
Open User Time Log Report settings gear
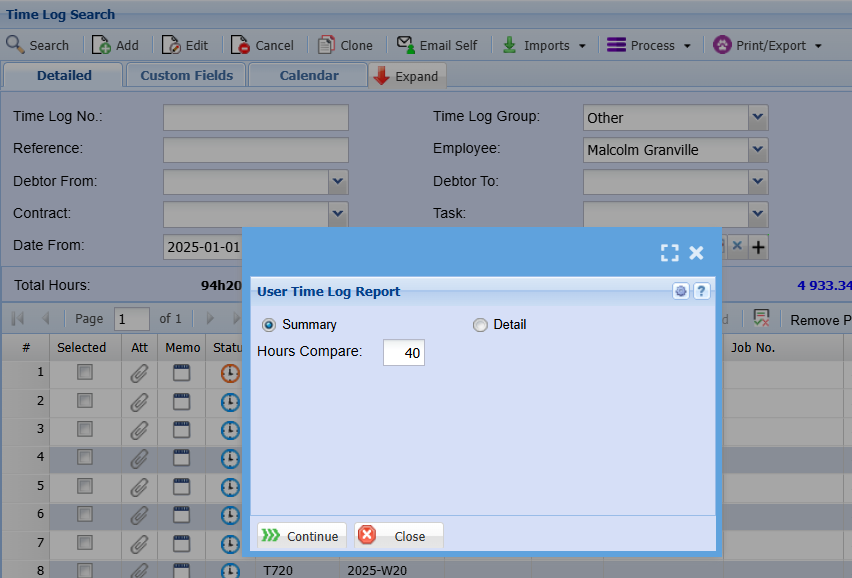[681, 291]
